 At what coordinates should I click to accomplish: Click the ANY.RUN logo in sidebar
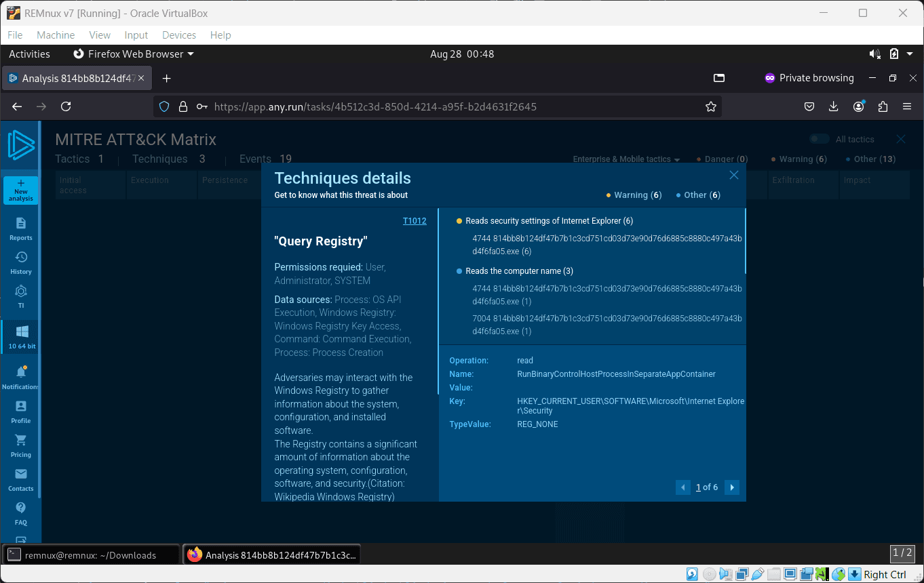point(21,145)
